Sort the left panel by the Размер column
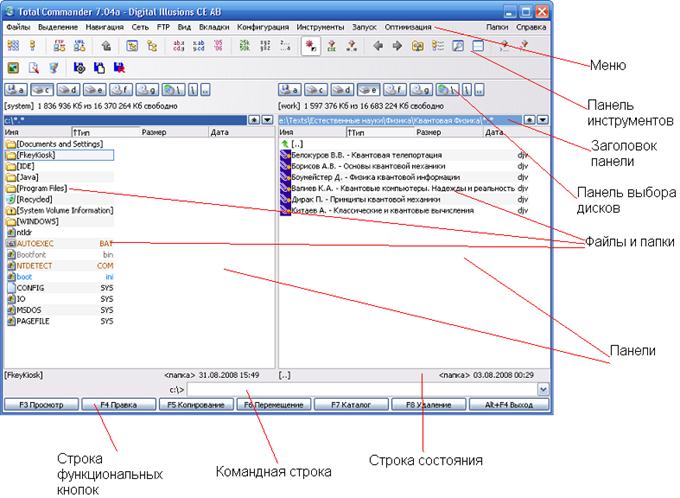680x498 pixels. point(174,132)
